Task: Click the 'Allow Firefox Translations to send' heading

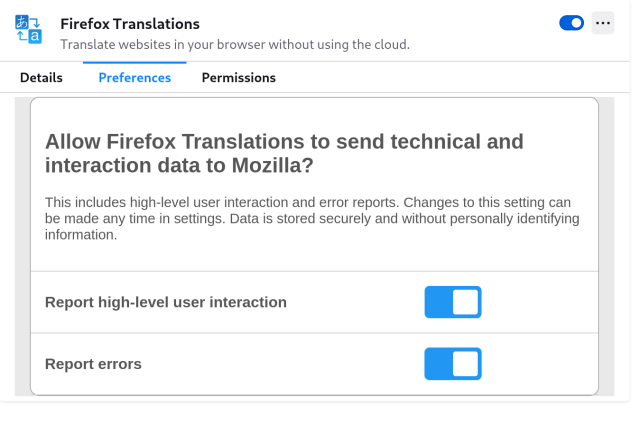Action: pyautogui.click(x=284, y=153)
